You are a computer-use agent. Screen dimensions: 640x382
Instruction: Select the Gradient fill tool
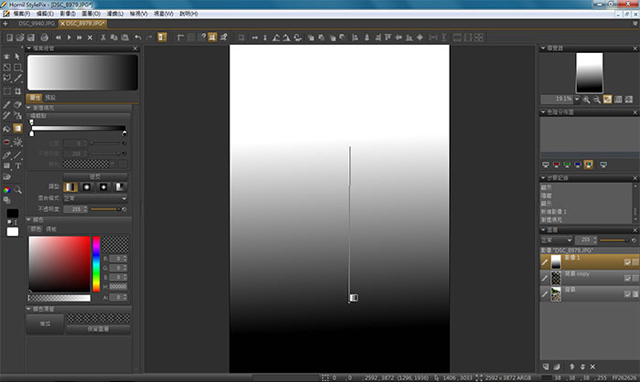(x=18, y=129)
